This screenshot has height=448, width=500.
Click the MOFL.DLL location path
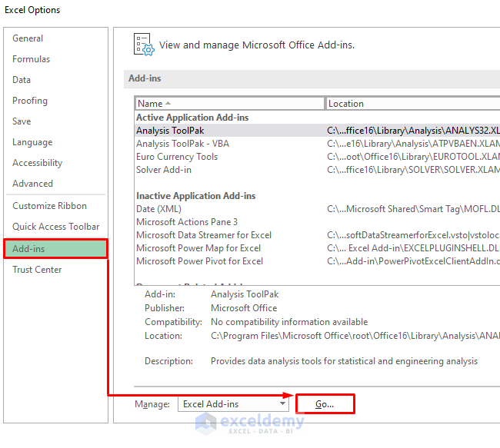(413, 209)
